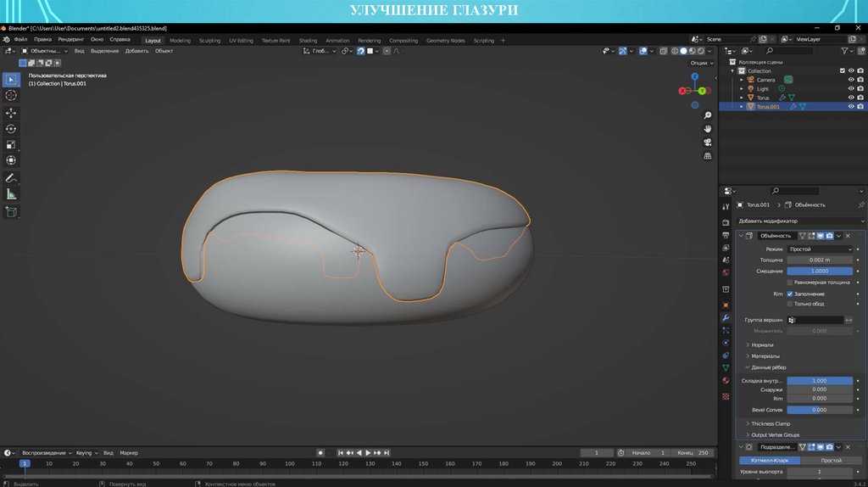The image size is (868, 487).
Task: Click the Простой subdivision type button
Action: coord(831,460)
